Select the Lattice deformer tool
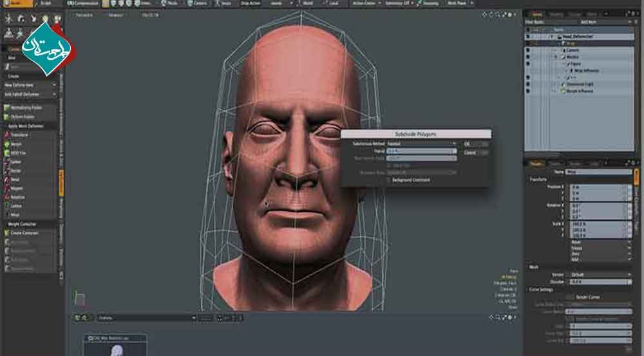This screenshot has height=356, width=644. (29, 206)
